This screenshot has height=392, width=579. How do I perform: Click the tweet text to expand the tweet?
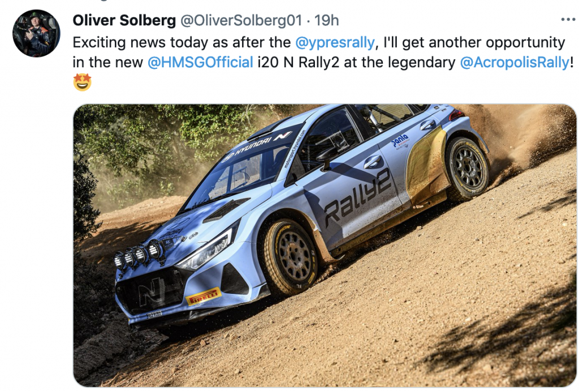point(323,53)
